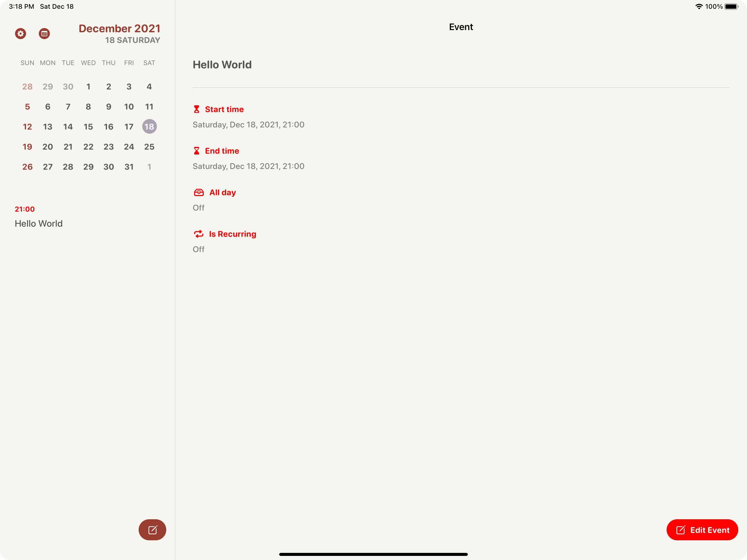Click the start time date value
Screen dimensions: 747x560
pyautogui.click(x=248, y=125)
